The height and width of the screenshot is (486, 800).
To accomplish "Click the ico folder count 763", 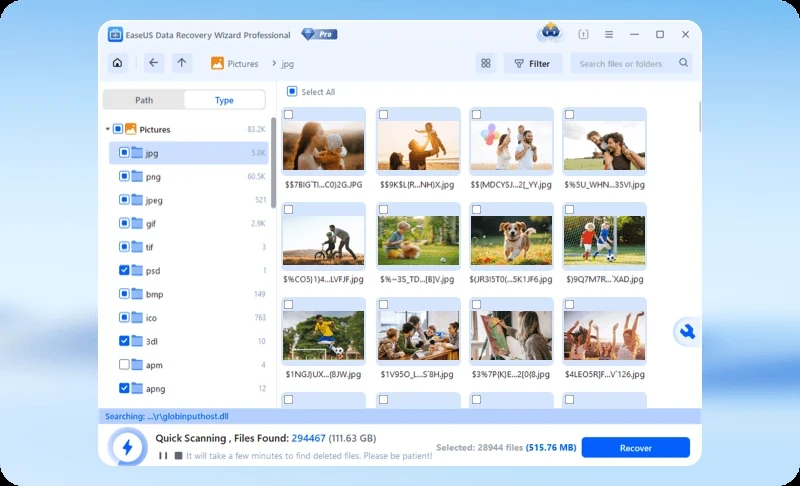I will click(x=260, y=317).
